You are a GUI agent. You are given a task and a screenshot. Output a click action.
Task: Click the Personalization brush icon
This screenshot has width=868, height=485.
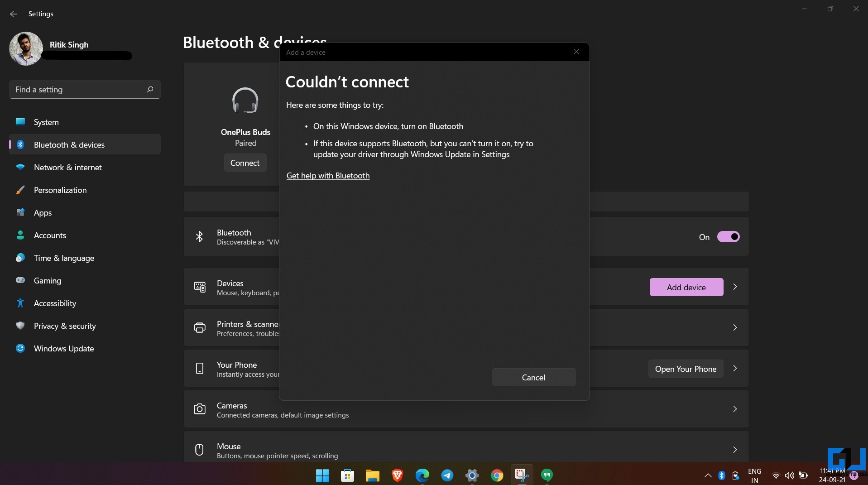[20, 190]
